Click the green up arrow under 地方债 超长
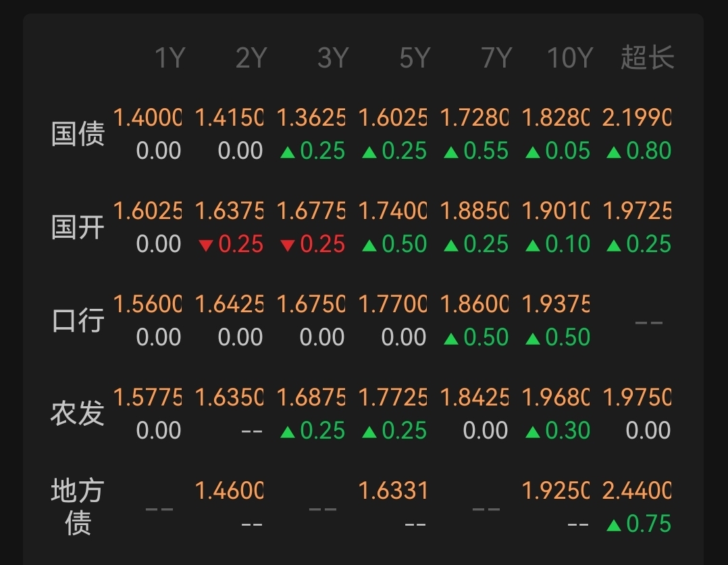Image resolution: width=728 pixels, height=565 pixels. coord(614,524)
